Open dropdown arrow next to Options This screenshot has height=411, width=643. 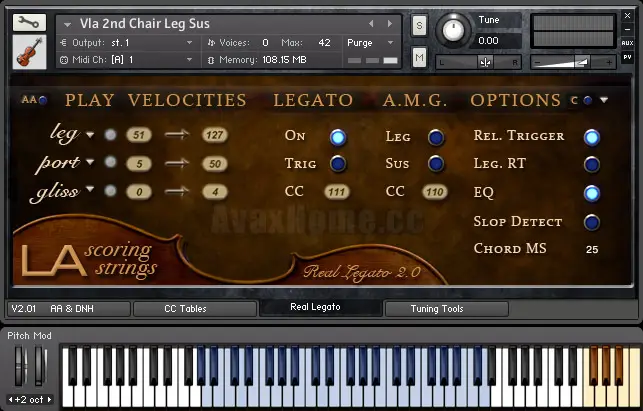coord(604,100)
